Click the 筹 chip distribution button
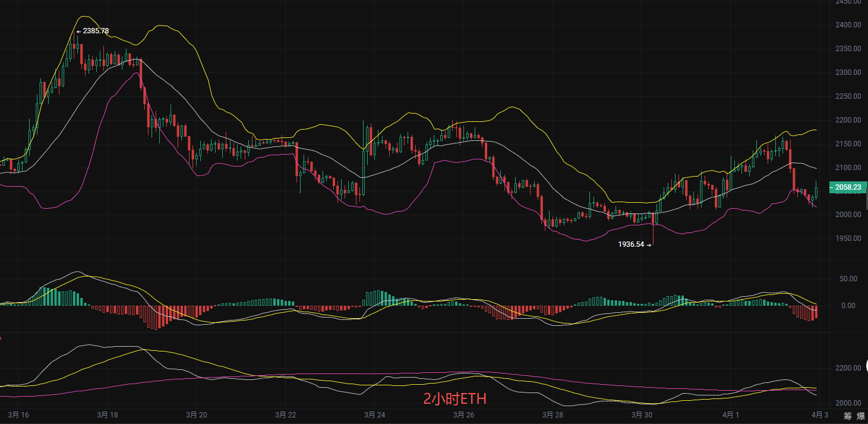The height and width of the screenshot is (424, 868). pos(847,416)
